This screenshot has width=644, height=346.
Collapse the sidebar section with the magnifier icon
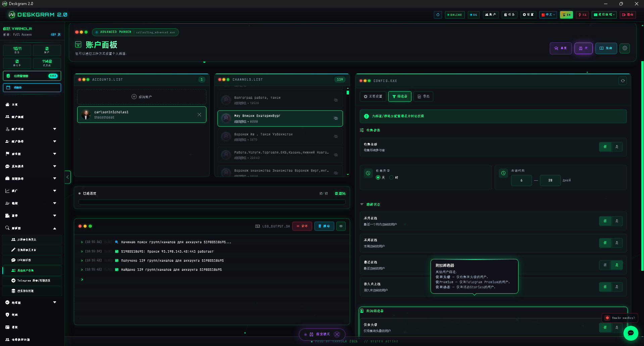[x=32, y=228]
